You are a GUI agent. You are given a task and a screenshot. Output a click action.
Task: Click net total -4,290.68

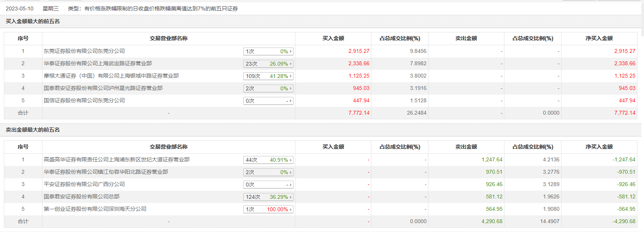coord(624,221)
